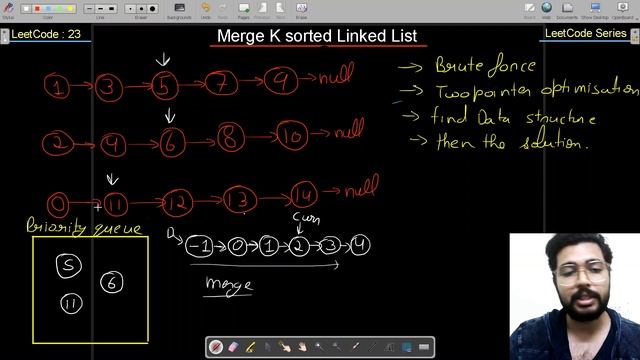
Task: Click the presenter webcam thumbnail
Action: tap(575, 297)
